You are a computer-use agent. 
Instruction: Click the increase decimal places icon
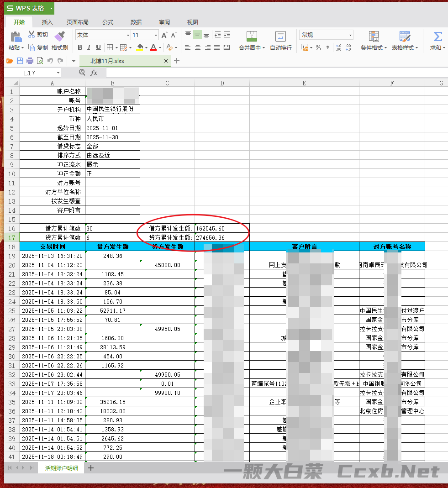coord(339,47)
